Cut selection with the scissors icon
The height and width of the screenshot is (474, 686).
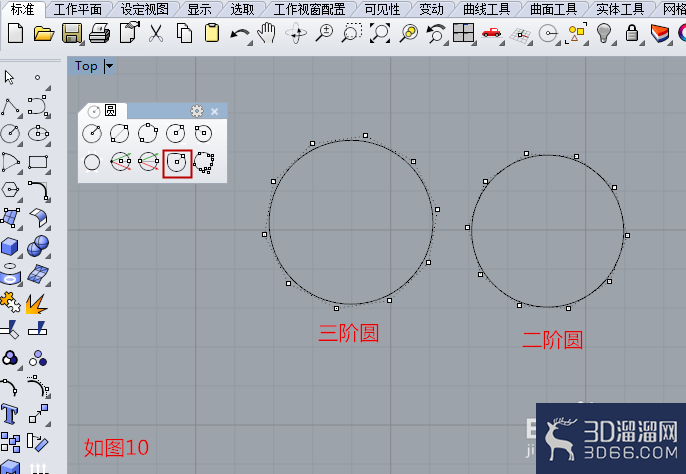156,33
